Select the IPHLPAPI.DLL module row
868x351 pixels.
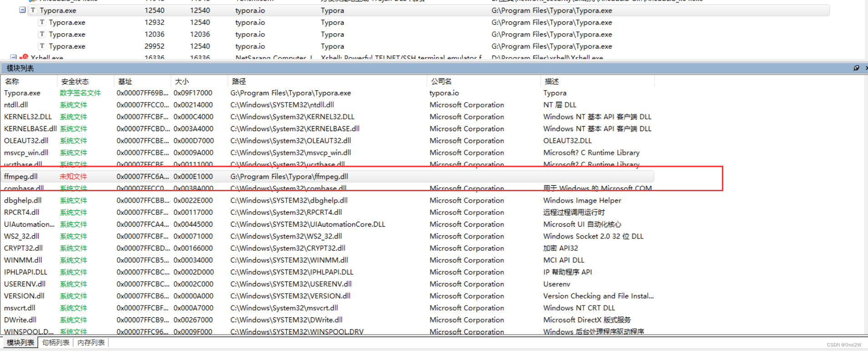coord(328,272)
